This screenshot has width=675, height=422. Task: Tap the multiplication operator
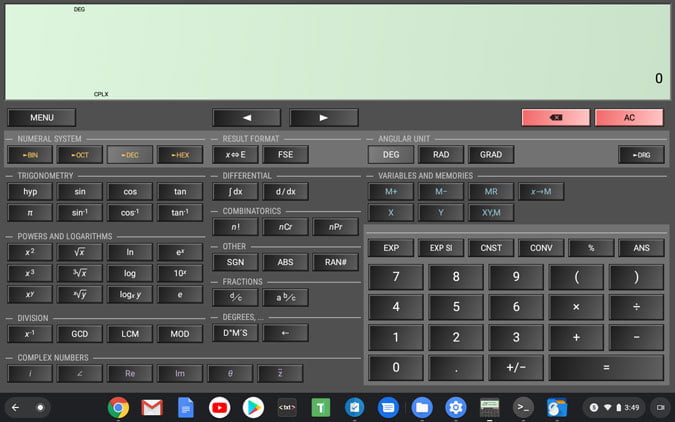pos(576,307)
